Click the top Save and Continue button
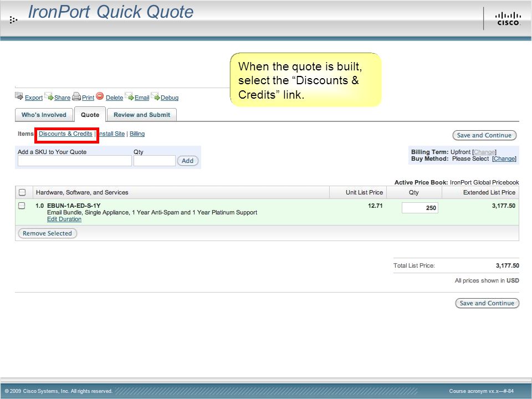The height and width of the screenshot is (399, 532). coord(484,135)
